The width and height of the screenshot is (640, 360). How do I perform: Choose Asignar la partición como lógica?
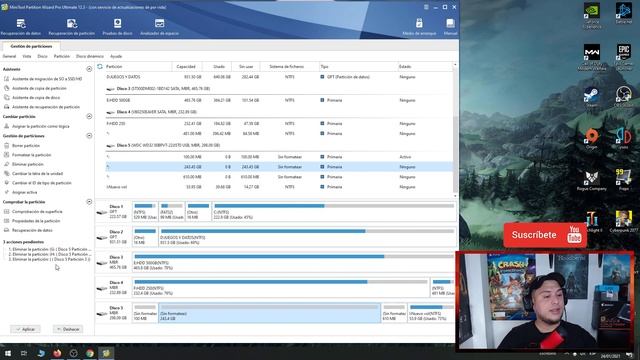(x=37, y=126)
